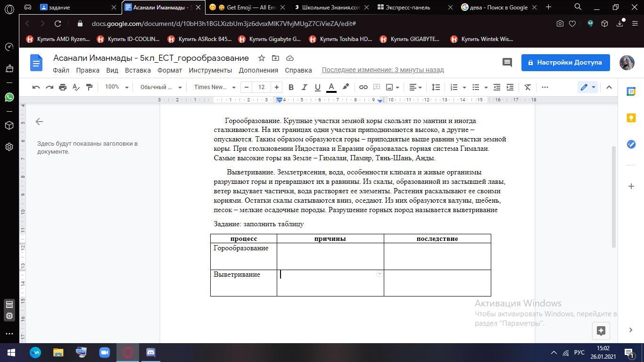This screenshot has width=644, height=362.
Task: Click the Настройки Доступа button
Action: [x=565, y=62]
